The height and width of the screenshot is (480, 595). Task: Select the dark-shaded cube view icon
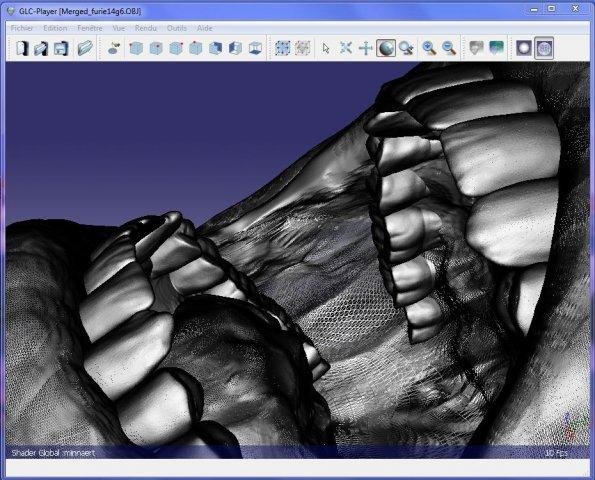tap(216, 48)
